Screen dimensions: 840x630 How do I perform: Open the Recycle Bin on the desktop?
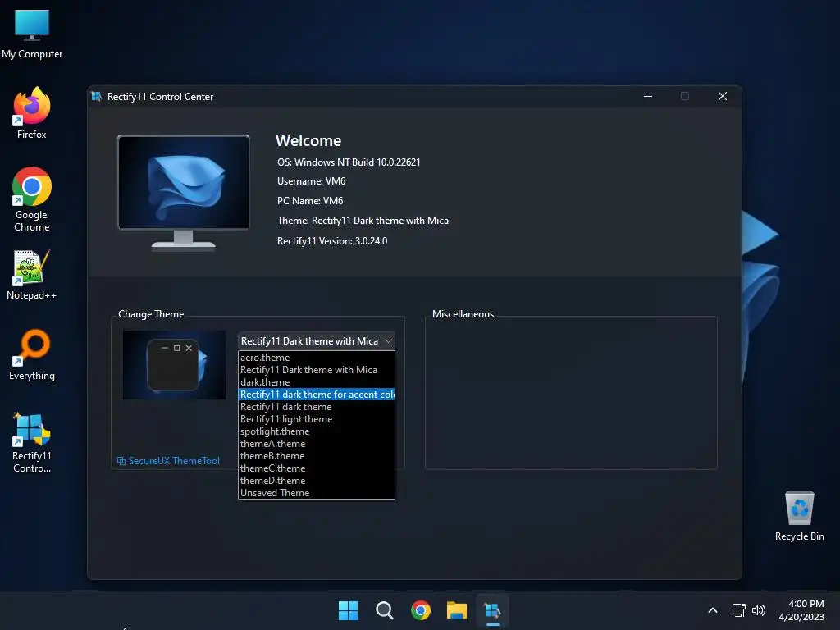pyautogui.click(x=799, y=515)
